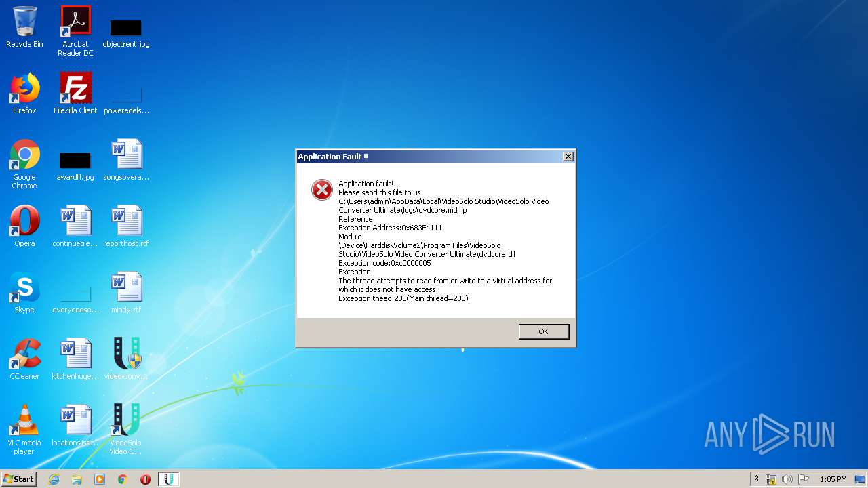868x488 pixels.
Task: Select Acrobat Reader DC desktop shortcut
Action: pos(75,31)
